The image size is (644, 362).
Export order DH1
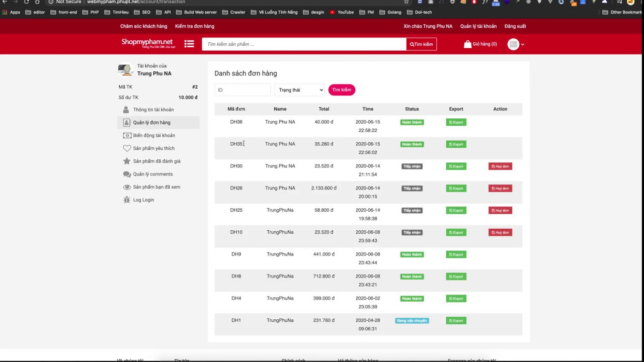tap(456, 321)
